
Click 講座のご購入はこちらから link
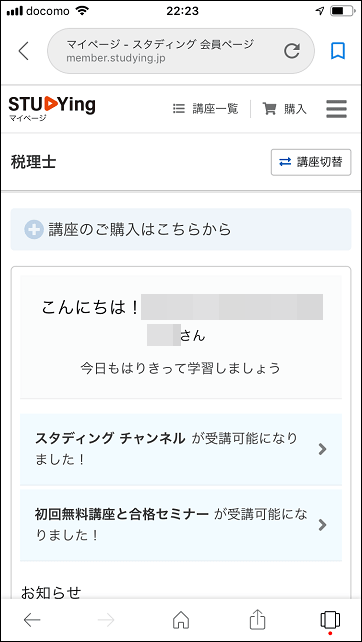[x=140, y=229]
